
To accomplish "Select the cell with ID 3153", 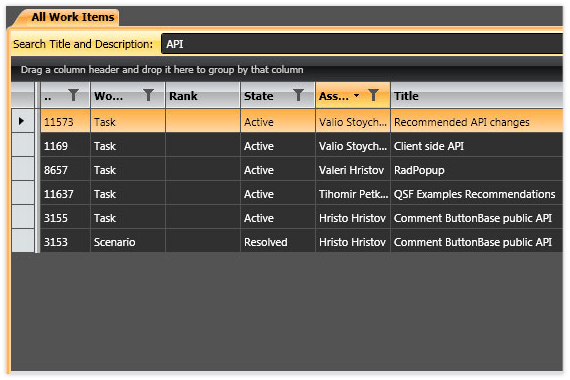I will (x=65, y=241).
